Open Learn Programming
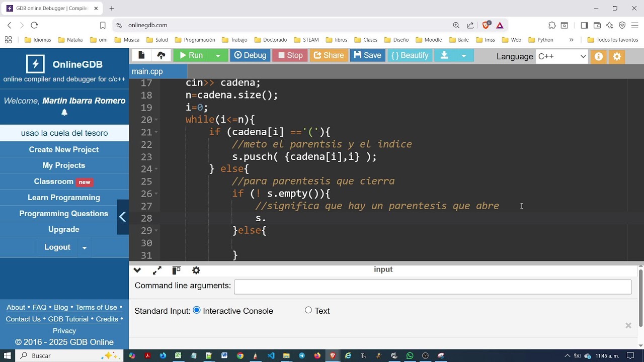 [x=64, y=198]
